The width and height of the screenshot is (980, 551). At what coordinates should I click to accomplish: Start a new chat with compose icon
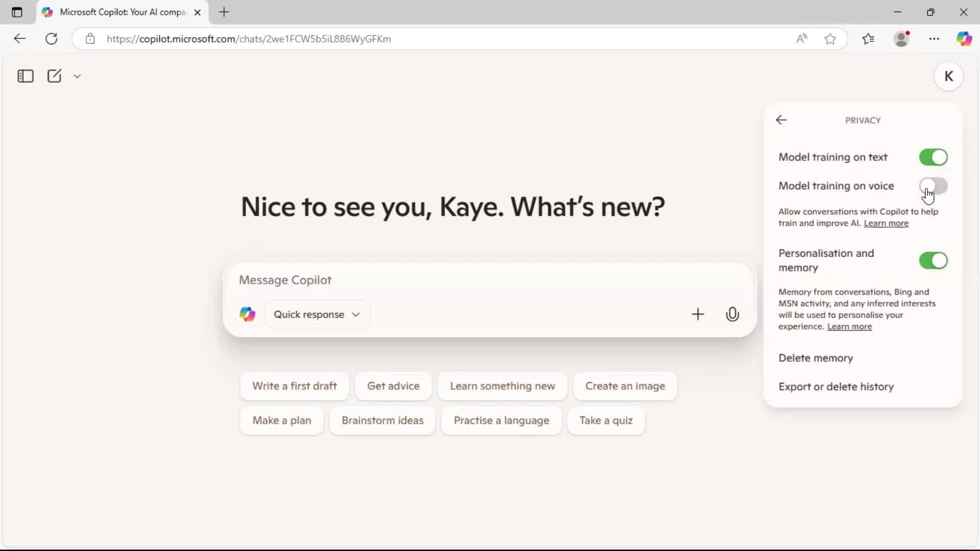[x=54, y=76]
